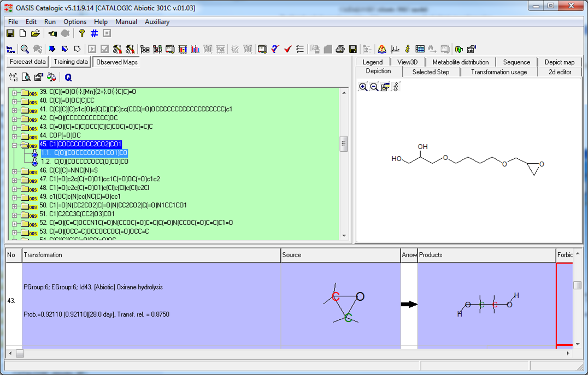
Task: Switch to the View3D tab
Action: [407, 62]
